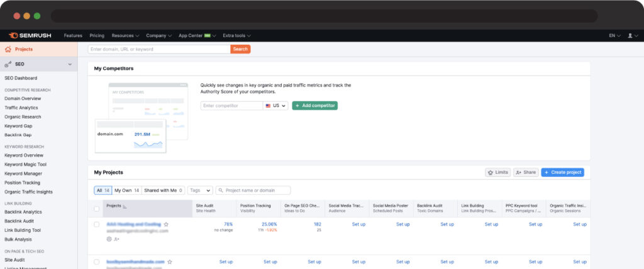Click the 182 ideas value
Screen dimensions: 644x269
point(318,224)
